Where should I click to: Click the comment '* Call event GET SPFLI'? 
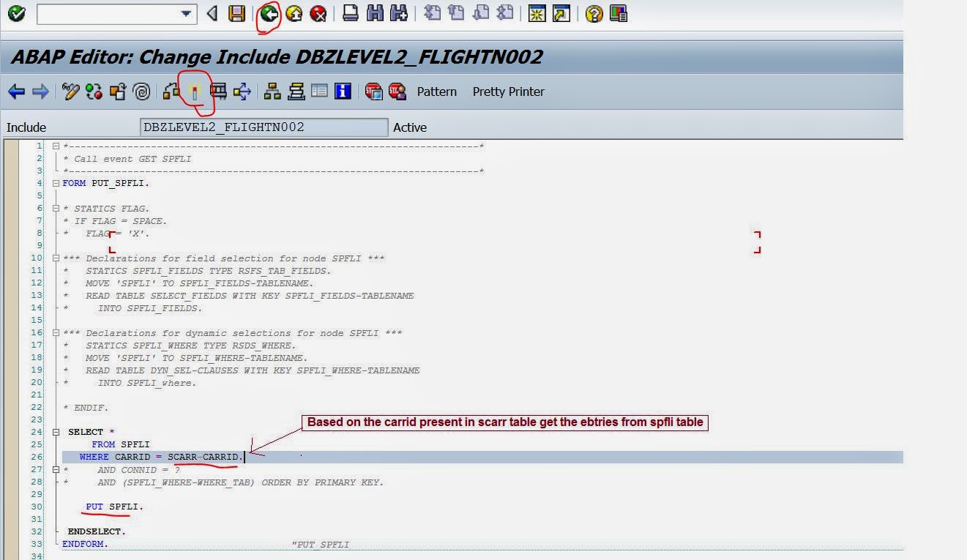(129, 159)
